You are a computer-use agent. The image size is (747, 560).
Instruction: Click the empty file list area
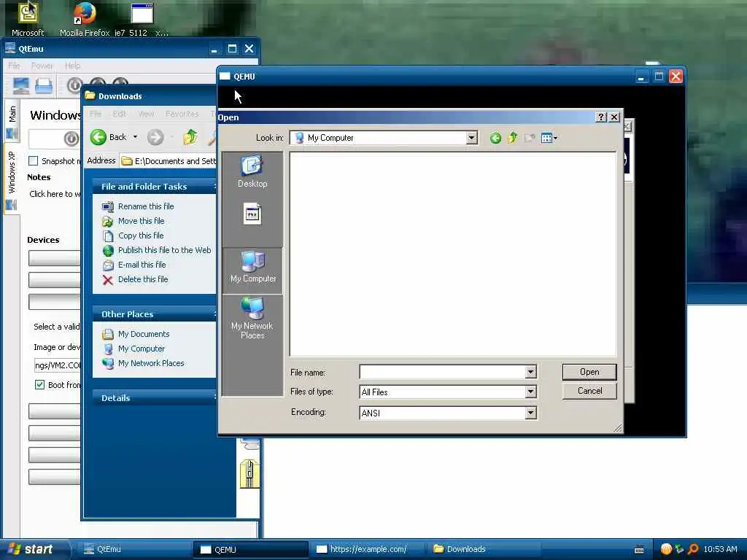(452, 254)
